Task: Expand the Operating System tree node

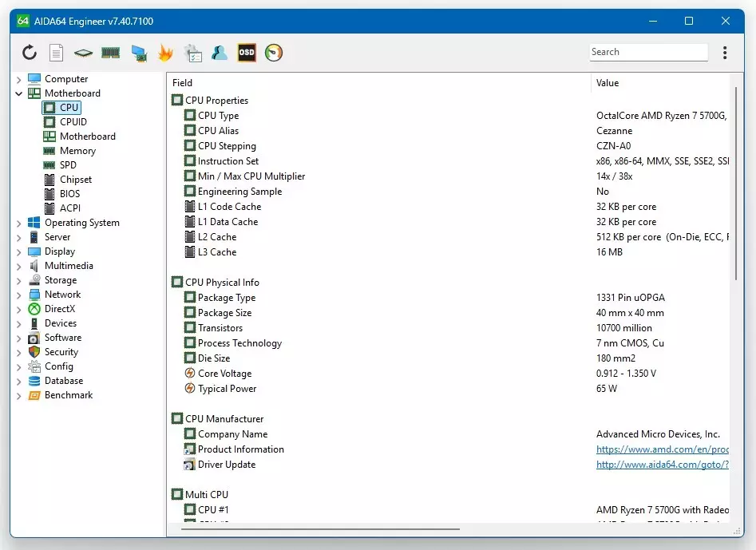Action: (x=19, y=224)
